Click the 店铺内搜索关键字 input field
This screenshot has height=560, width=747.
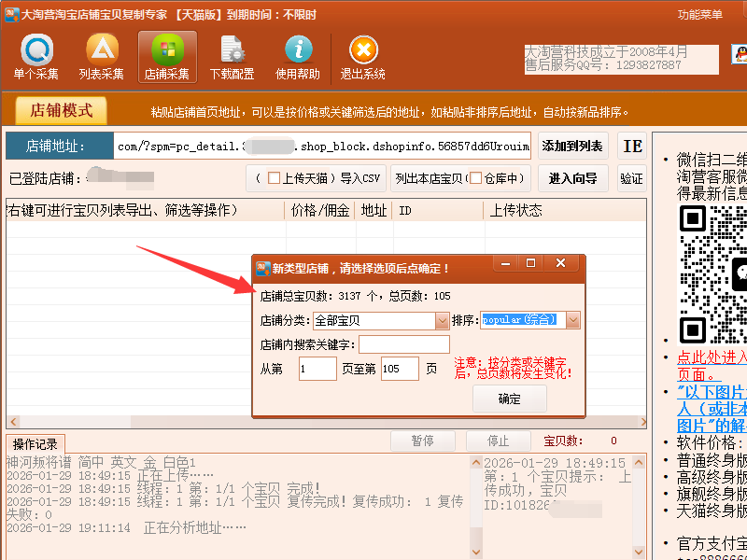pos(403,344)
